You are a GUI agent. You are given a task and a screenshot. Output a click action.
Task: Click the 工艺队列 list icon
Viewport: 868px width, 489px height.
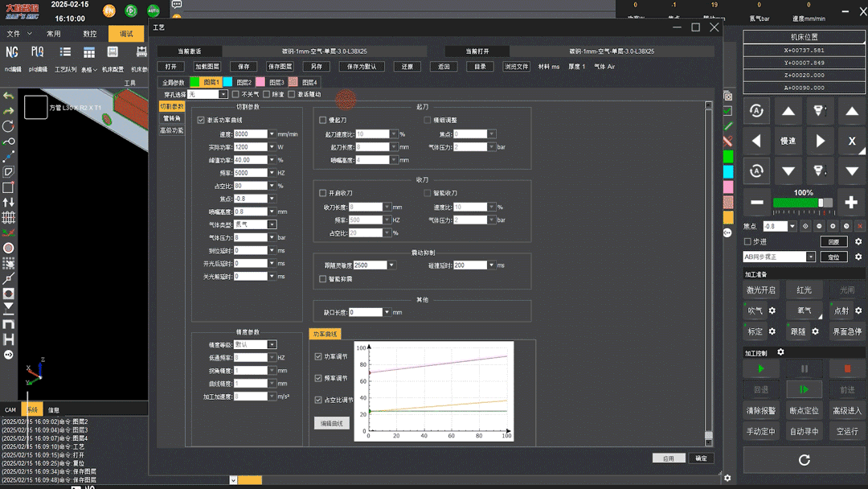click(x=66, y=53)
